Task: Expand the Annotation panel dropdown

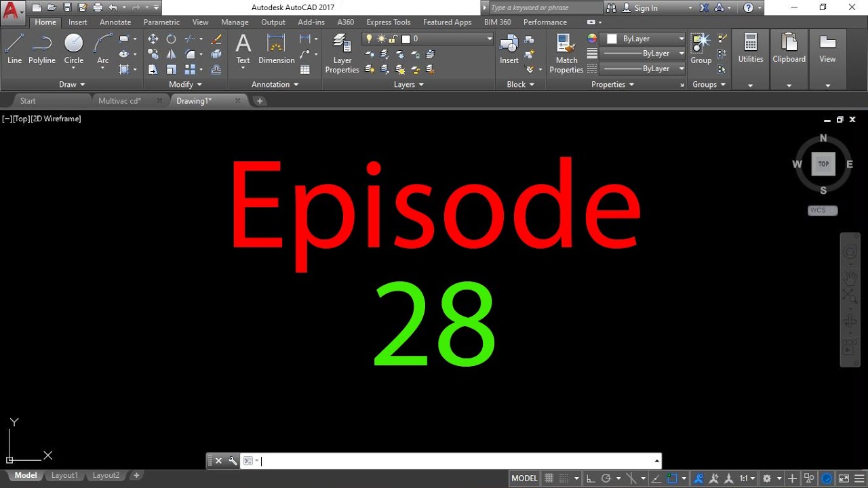Action: pyautogui.click(x=275, y=85)
